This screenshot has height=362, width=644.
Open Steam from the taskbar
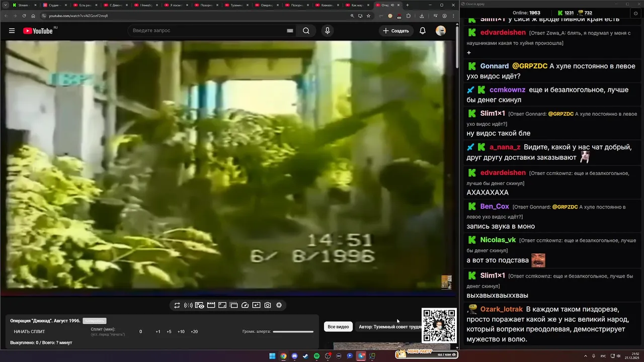[305, 356]
